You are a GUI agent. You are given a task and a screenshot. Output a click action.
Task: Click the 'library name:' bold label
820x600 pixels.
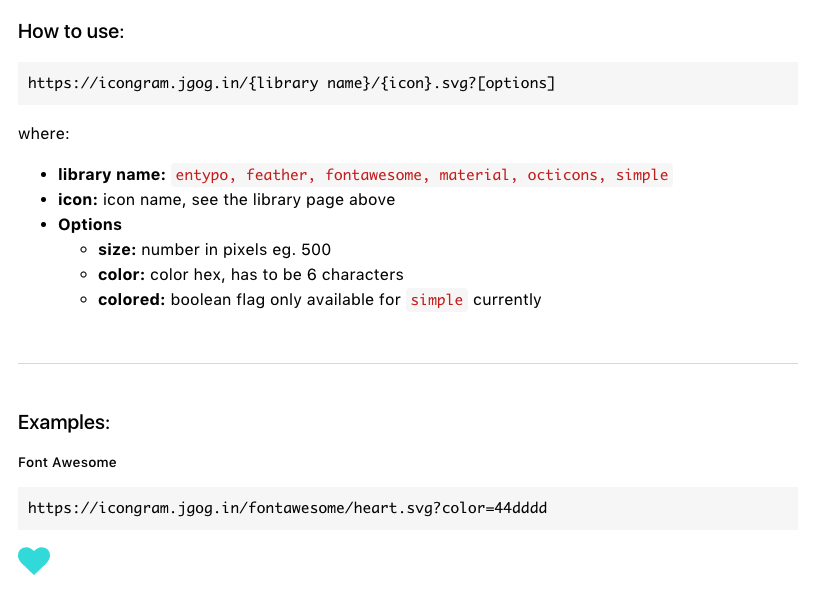coord(112,175)
